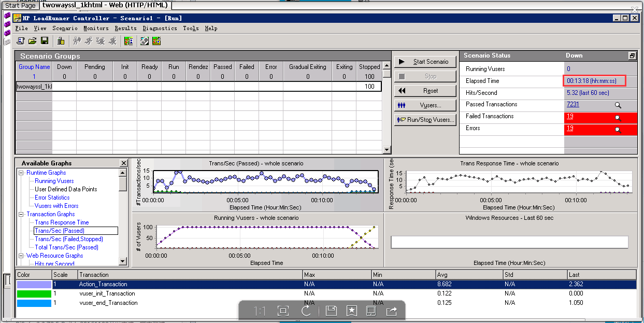The image size is (644, 323).
Task: Click the vuser_init_Transaction green color swatch
Action: (34, 293)
